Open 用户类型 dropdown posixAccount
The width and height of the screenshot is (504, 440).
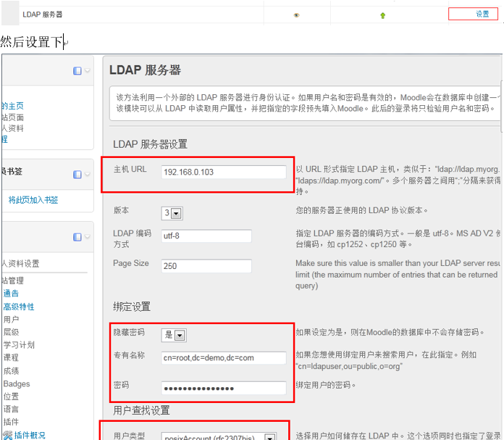pyautogui.click(x=219, y=436)
